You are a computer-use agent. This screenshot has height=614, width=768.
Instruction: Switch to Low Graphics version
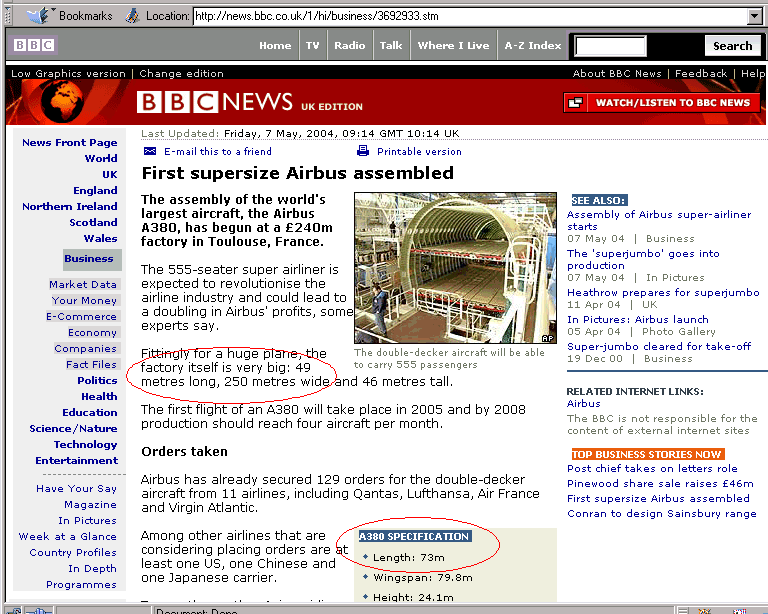coord(68,73)
